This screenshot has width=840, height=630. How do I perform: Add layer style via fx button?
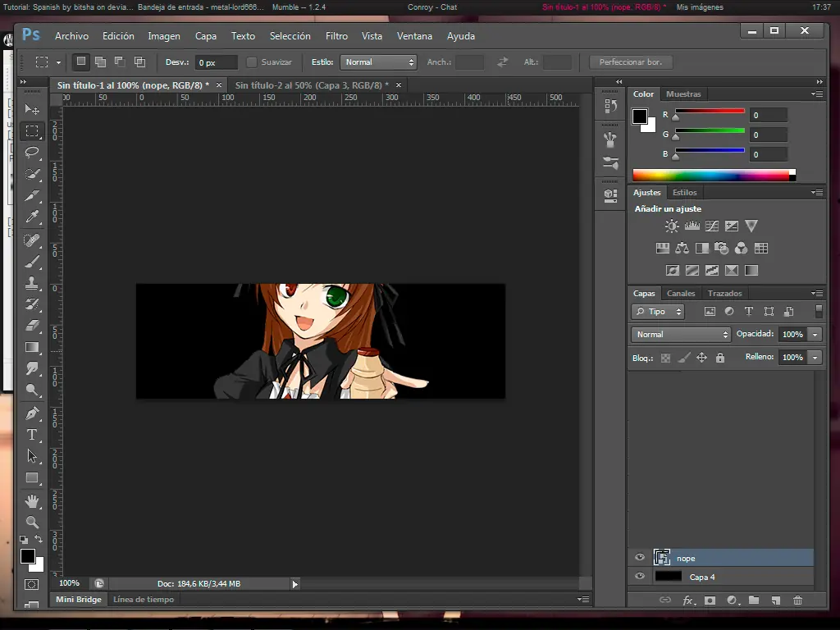688,600
